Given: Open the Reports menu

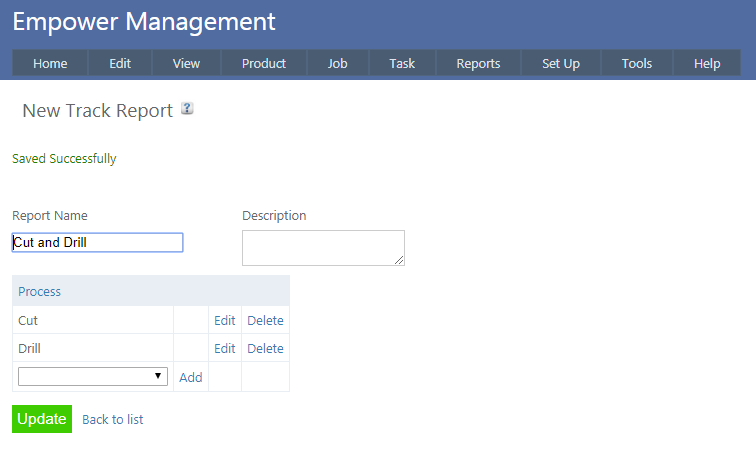Looking at the screenshot, I should 478,63.
